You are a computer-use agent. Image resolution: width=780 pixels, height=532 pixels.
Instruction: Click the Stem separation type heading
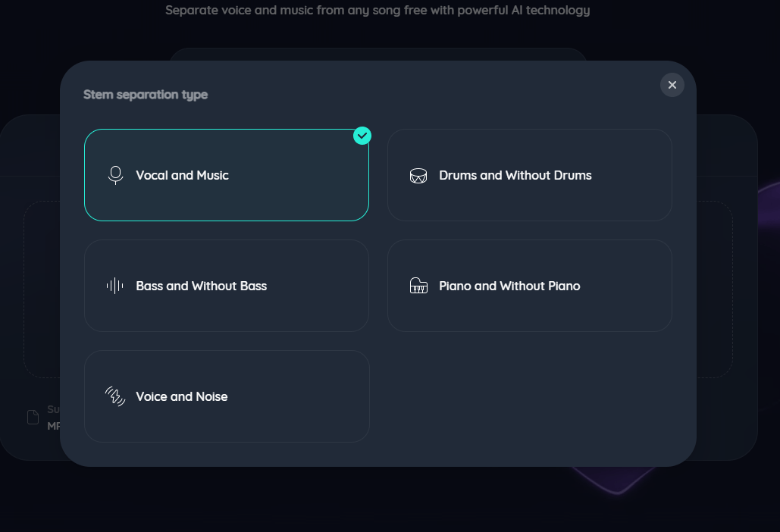point(145,94)
